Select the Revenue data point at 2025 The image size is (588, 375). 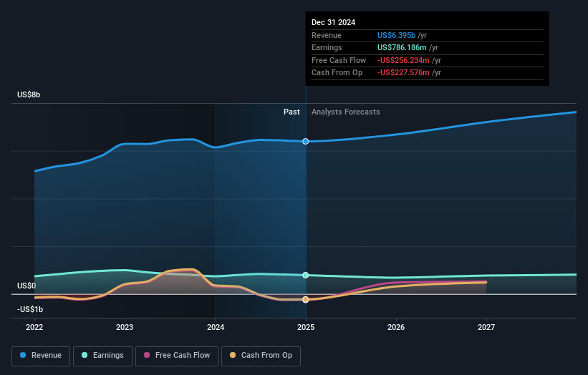click(306, 141)
